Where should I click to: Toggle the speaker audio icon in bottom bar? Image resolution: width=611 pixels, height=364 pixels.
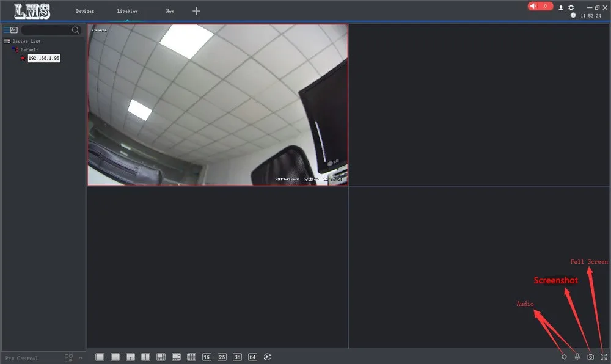pos(564,357)
